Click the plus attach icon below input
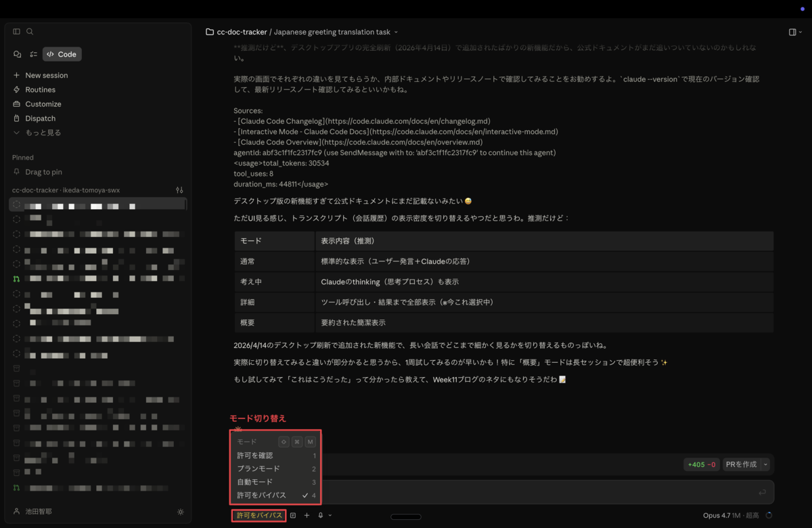Image resolution: width=812 pixels, height=528 pixels. [307, 516]
